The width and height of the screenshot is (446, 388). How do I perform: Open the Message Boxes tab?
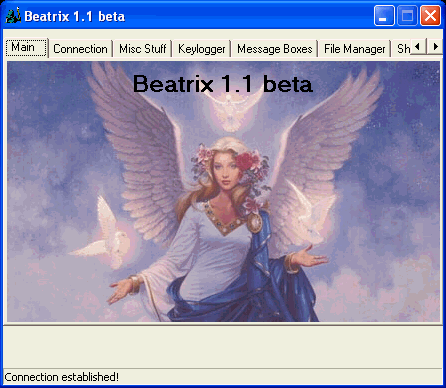(x=274, y=49)
